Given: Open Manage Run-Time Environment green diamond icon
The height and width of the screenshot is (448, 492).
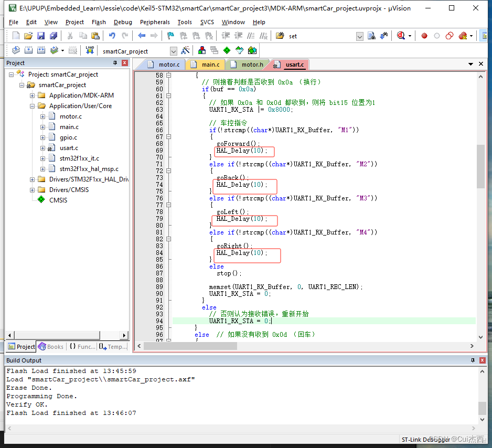Looking at the screenshot, I should 227,50.
